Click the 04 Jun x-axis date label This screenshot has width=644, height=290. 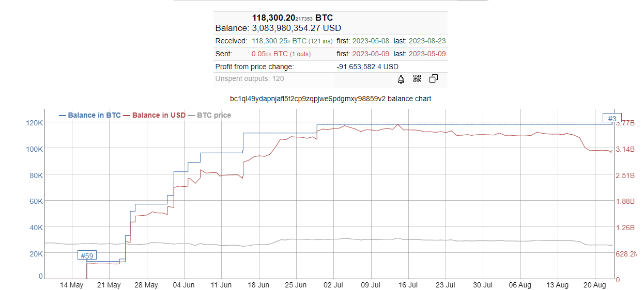(184, 285)
